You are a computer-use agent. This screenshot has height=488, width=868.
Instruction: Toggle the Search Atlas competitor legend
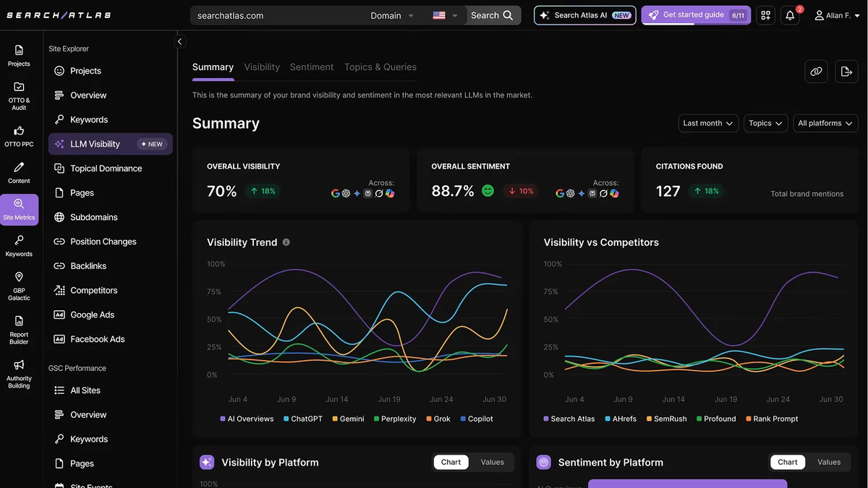tap(569, 419)
